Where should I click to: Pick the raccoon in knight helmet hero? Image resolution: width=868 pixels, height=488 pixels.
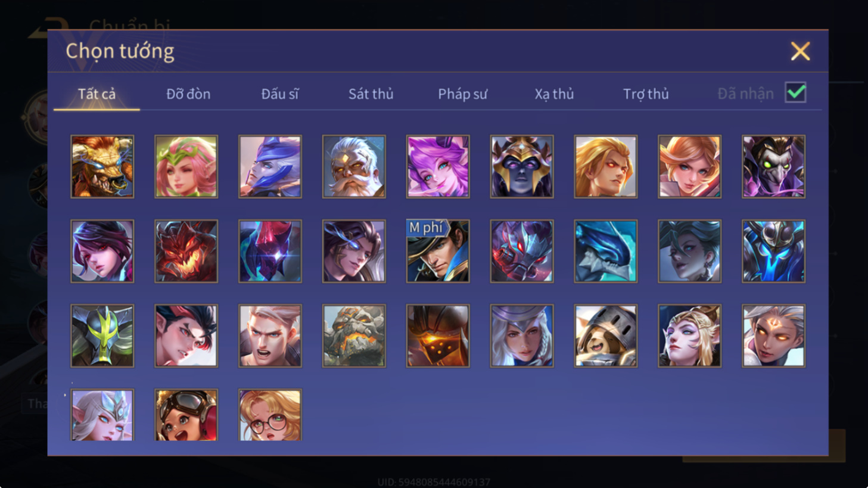point(606,335)
